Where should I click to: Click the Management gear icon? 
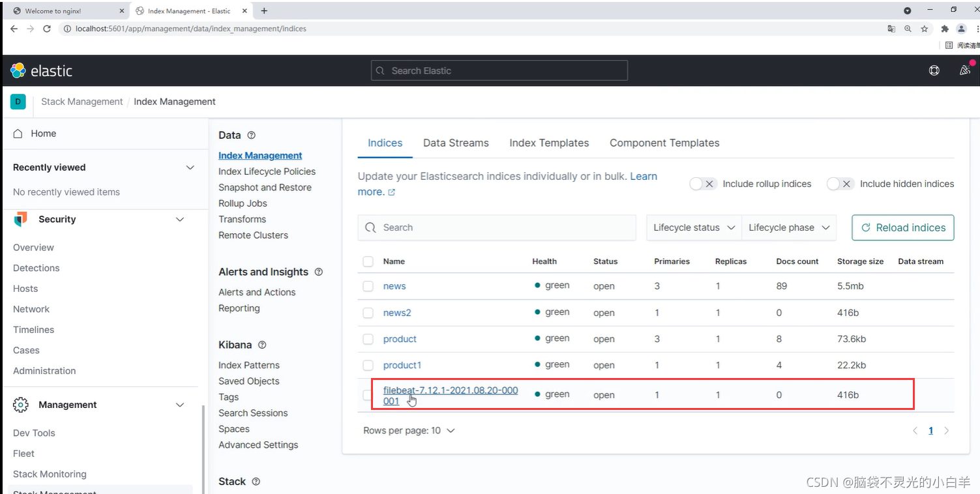pos(20,405)
